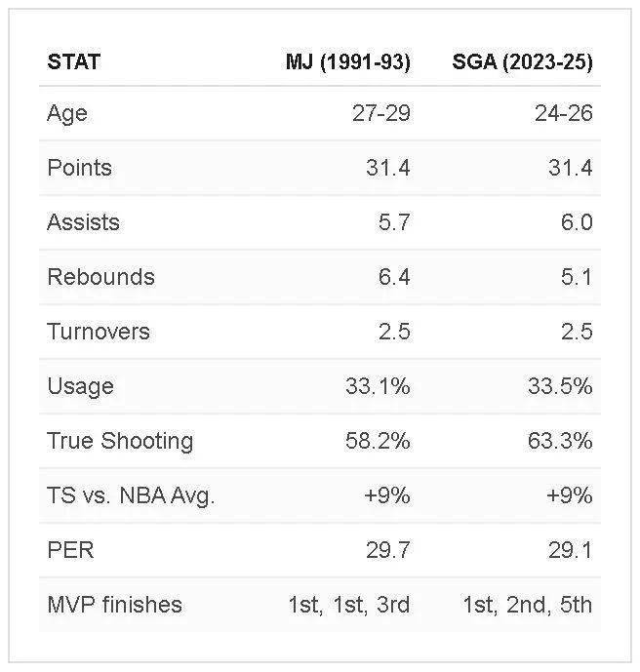Click the Age row label
640x672 pixels.
[67, 114]
